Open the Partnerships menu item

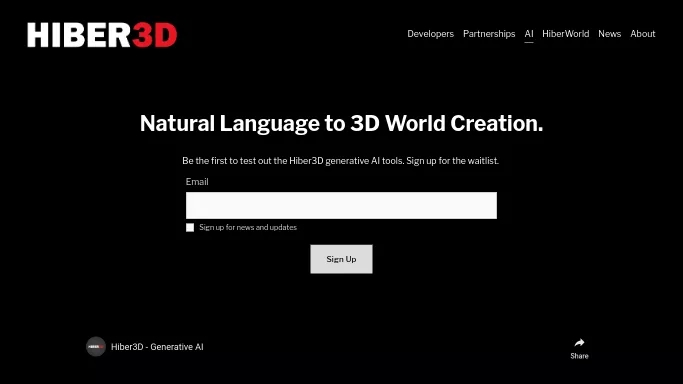489,34
